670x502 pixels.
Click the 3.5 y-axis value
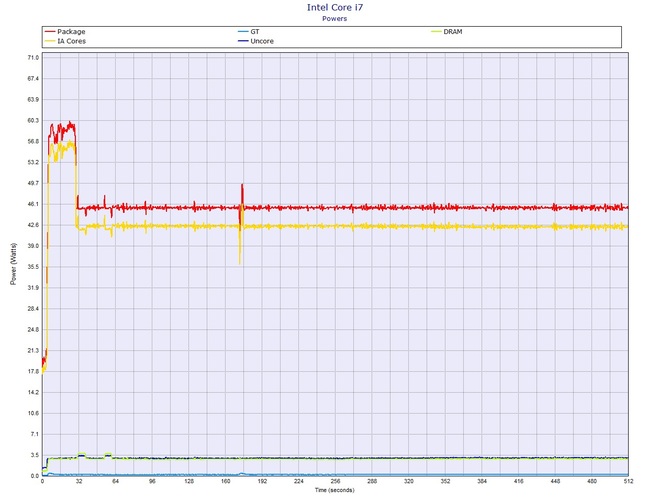(35, 455)
